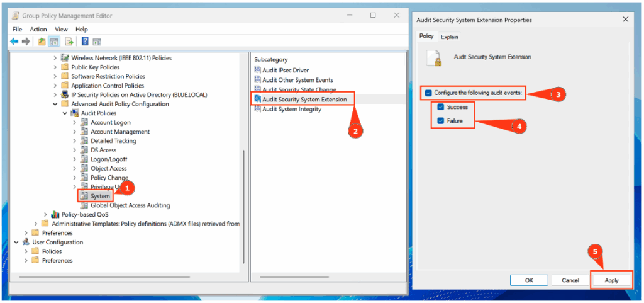
Task: Open Help via the blue question-mark icon
Action: [x=85, y=42]
